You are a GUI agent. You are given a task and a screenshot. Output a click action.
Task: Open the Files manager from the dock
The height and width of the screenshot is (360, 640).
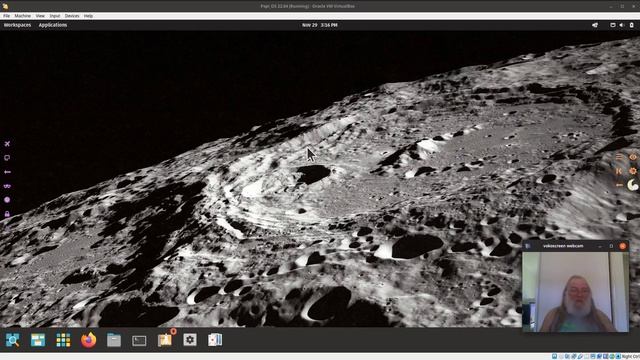coord(114,340)
